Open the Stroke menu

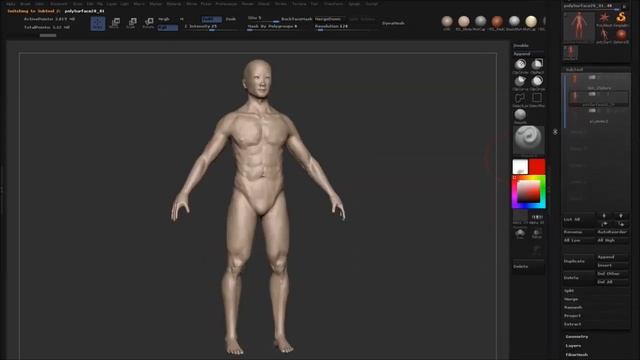click(x=280, y=4)
